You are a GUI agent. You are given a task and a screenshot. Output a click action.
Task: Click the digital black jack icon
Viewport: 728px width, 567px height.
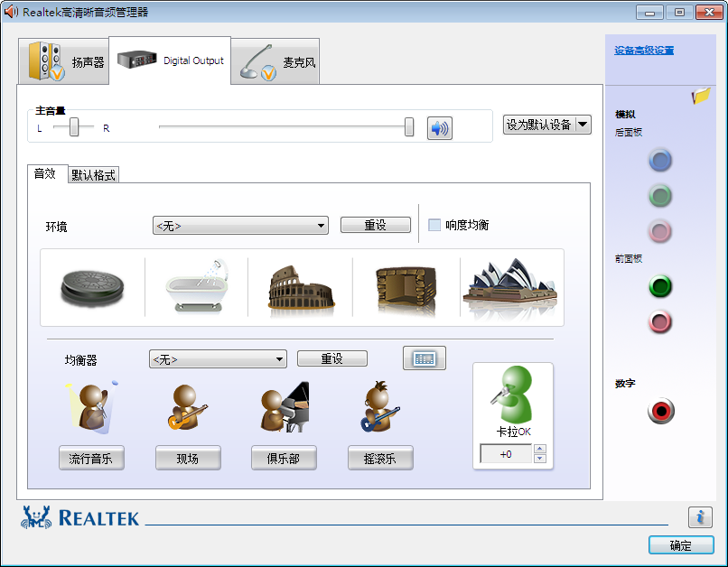660,410
